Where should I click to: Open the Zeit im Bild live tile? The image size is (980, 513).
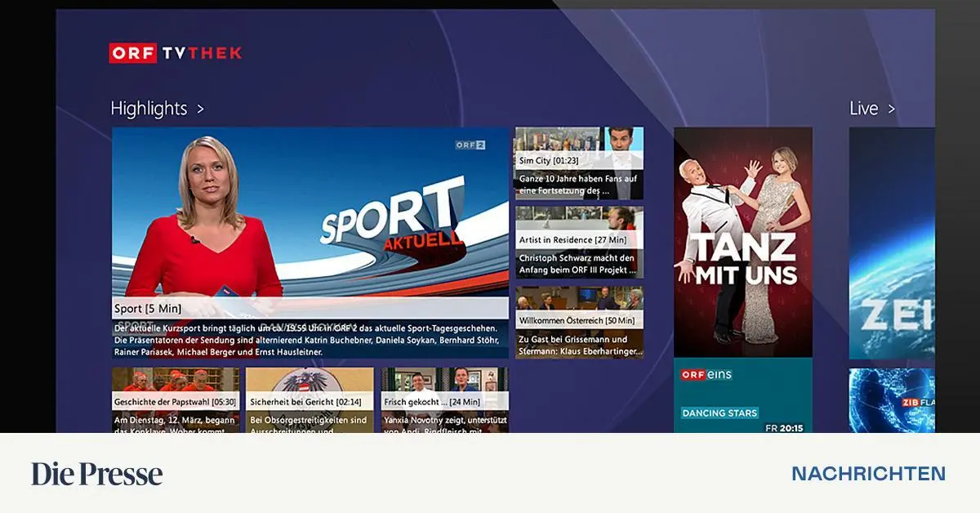(892, 243)
